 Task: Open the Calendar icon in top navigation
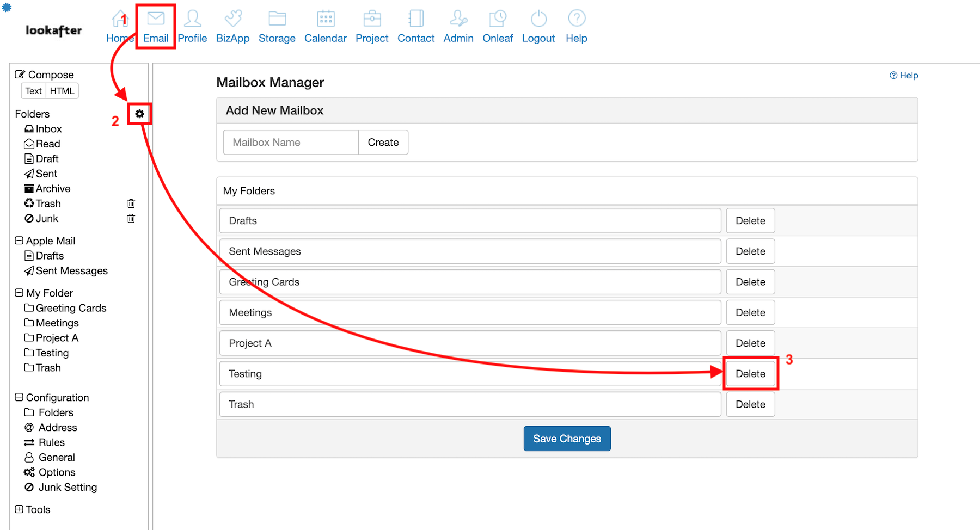click(326, 19)
